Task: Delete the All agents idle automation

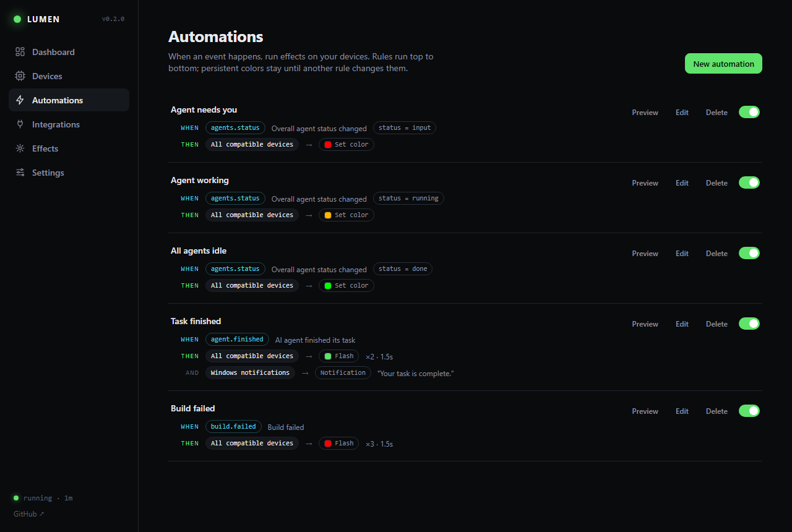Action: (x=717, y=254)
